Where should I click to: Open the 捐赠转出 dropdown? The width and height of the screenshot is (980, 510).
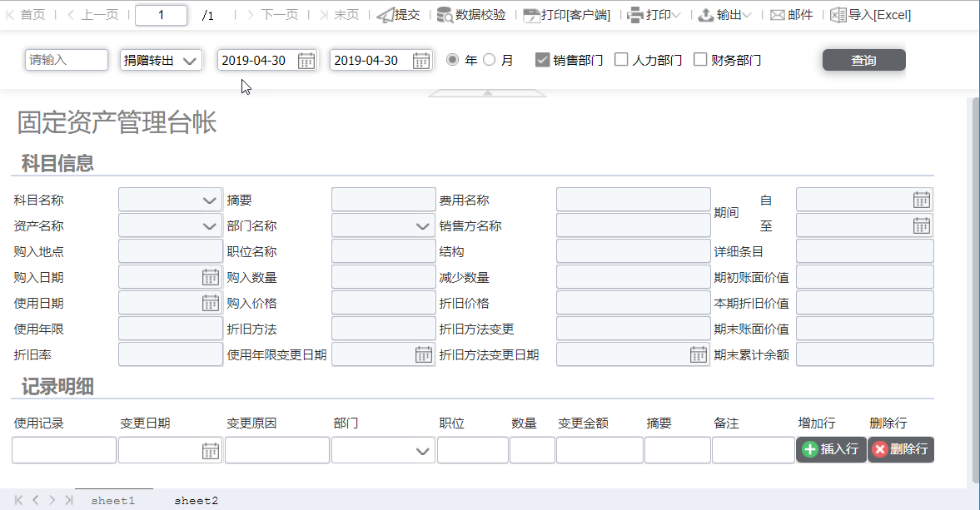[x=162, y=61]
